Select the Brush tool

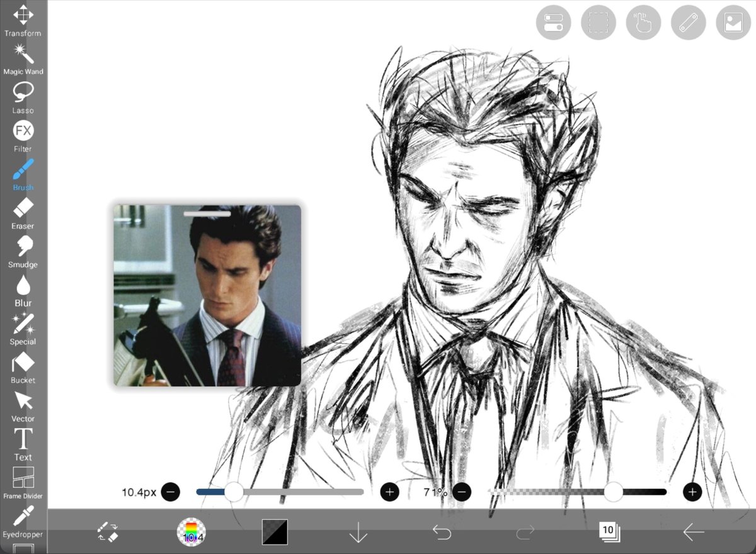click(x=23, y=174)
